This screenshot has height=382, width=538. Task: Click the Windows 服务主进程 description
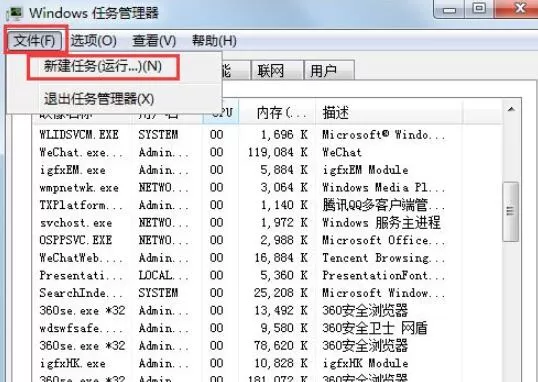click(381, 223)
